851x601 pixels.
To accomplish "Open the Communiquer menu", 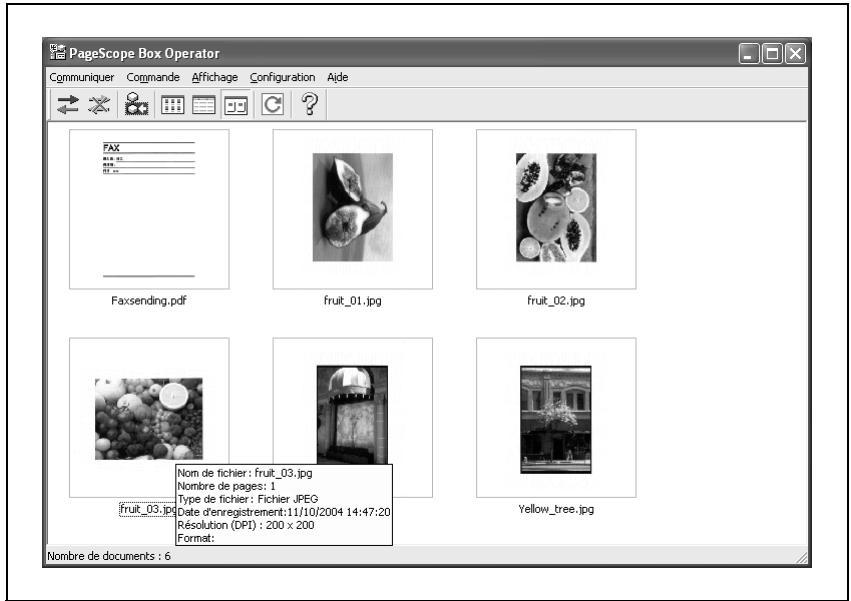I will 81,77.
